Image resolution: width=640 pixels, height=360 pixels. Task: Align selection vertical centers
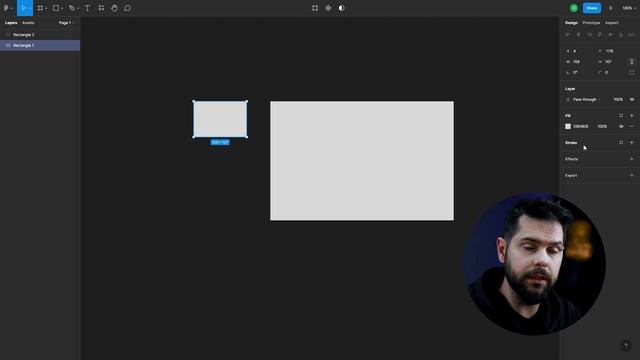point(610,35)
